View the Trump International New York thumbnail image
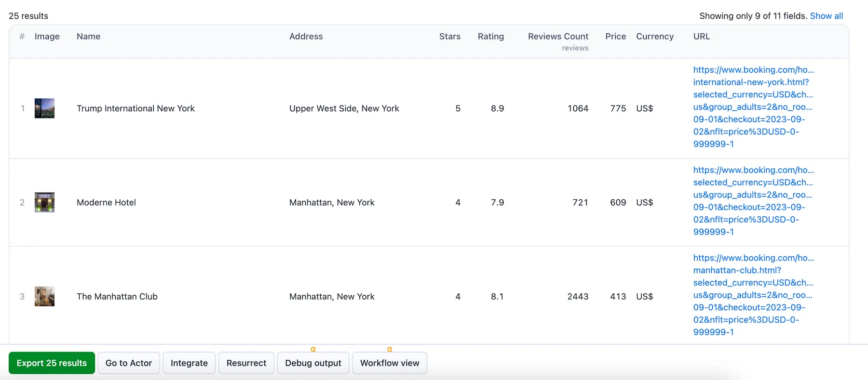Image resolution: width=868 pixels, height=380 pixels. click(x=44, y=108)
